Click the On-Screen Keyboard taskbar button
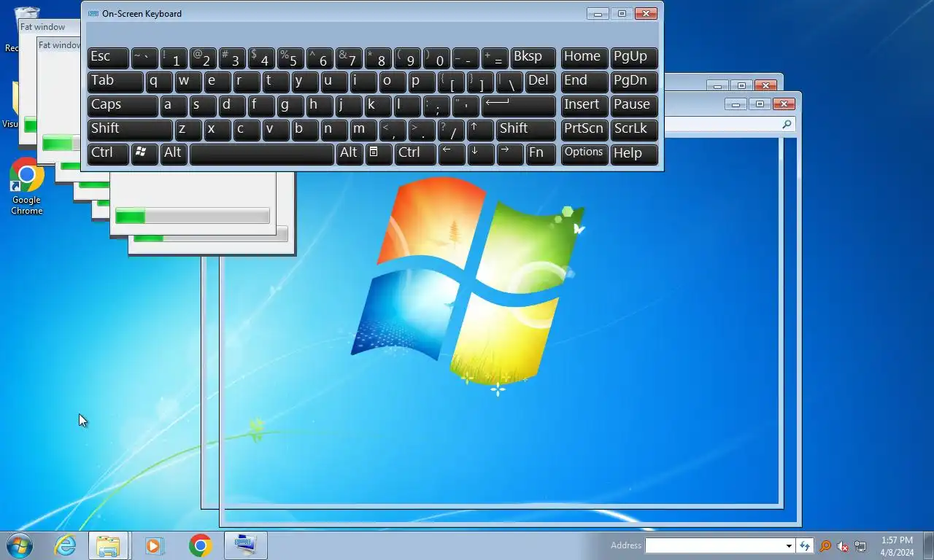The height and width of the screenshot is (560, 934). [x=245, y=545]
